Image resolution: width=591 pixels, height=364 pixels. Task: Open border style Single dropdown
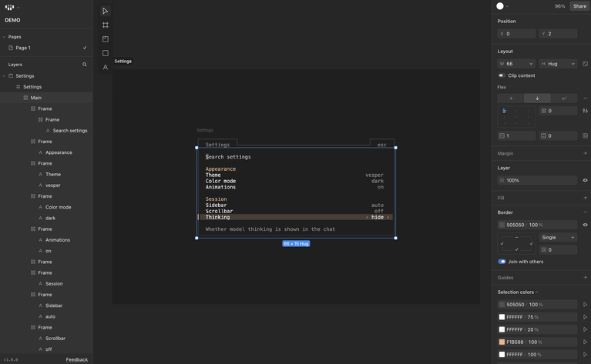[x=558, y=238]
